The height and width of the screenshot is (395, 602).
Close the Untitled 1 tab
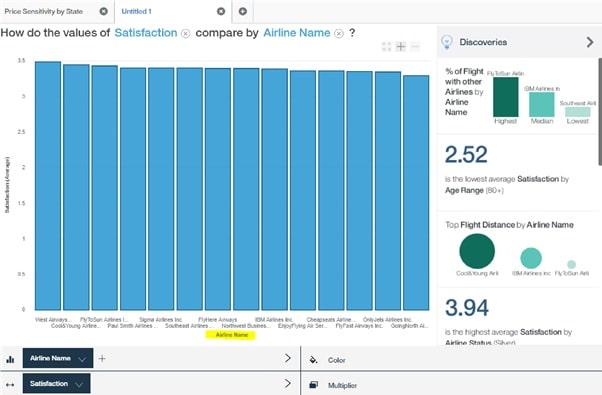[x=221, y=12]
